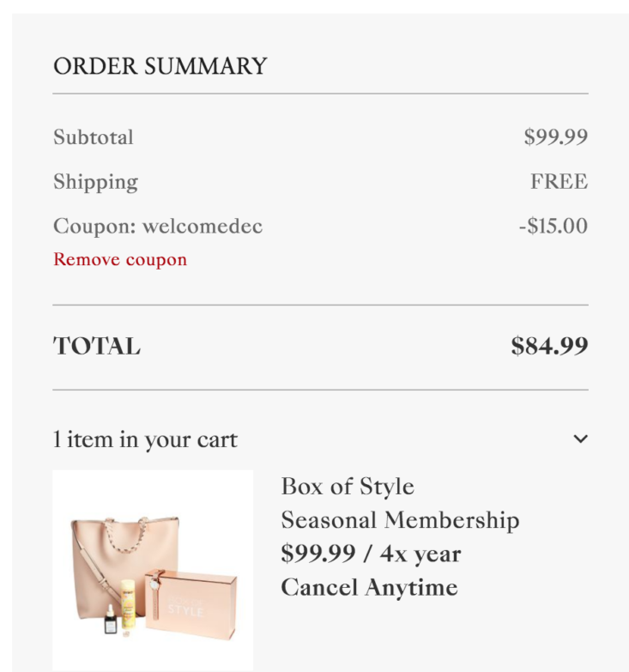The height and width of the screenshot is (672, 629).
Task: Click the $84.99 total amount
Action: click(x=549, y=346)
